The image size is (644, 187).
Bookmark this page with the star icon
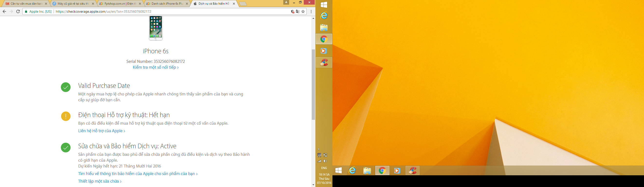point(303,11)
